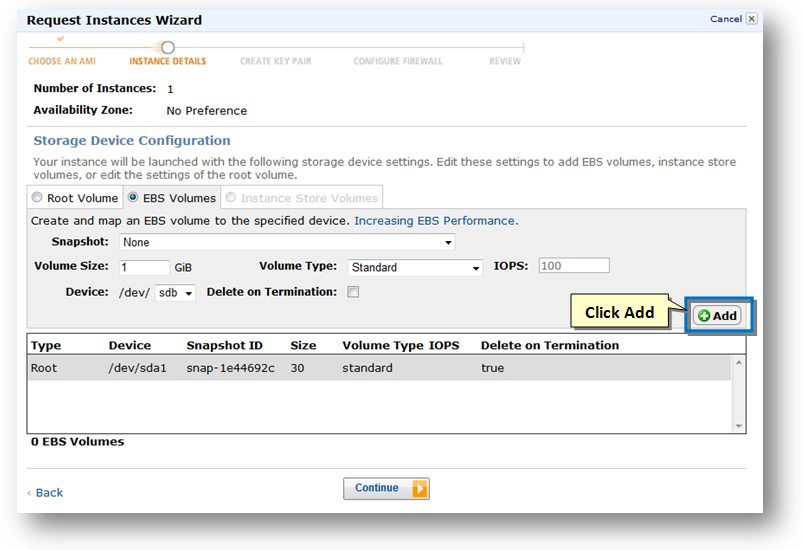This screenshot has height=550, width=802.
Task: Click the 0 EBS Volumes count text
Action: click(77, 442)
